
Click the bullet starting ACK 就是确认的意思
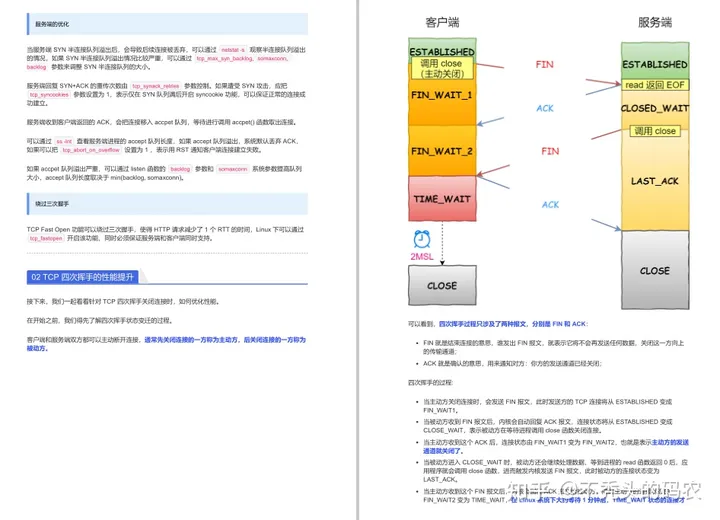(512, 363)
